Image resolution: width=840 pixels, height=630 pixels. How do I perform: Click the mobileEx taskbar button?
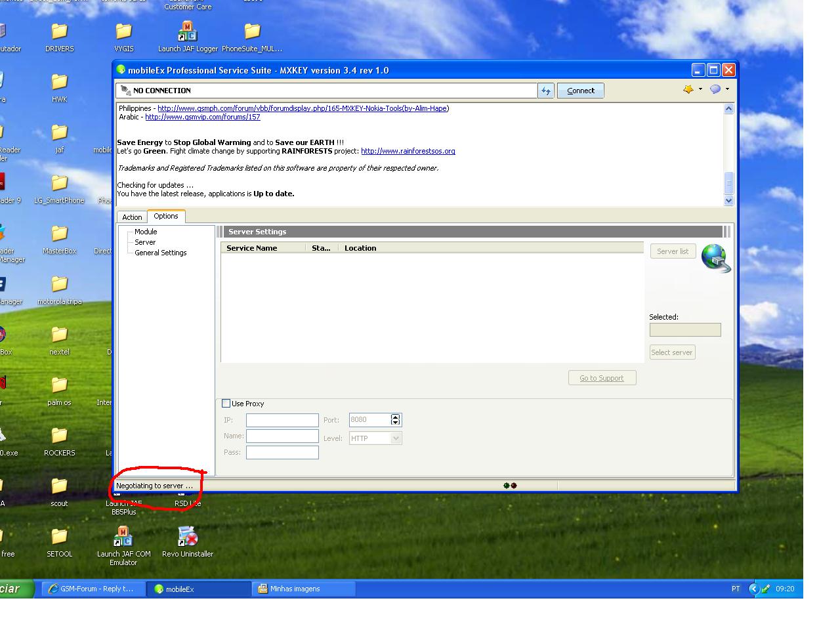point(199,589)
